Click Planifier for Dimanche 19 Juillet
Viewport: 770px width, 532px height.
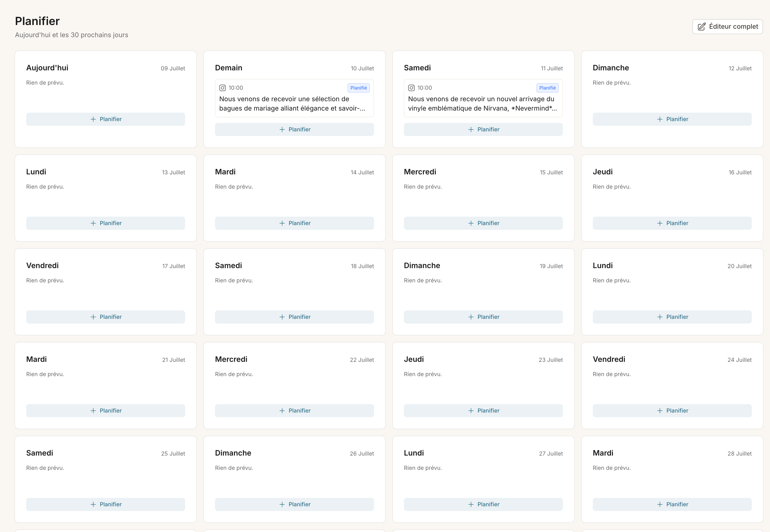pyautogui.click(x=483, y=317)
